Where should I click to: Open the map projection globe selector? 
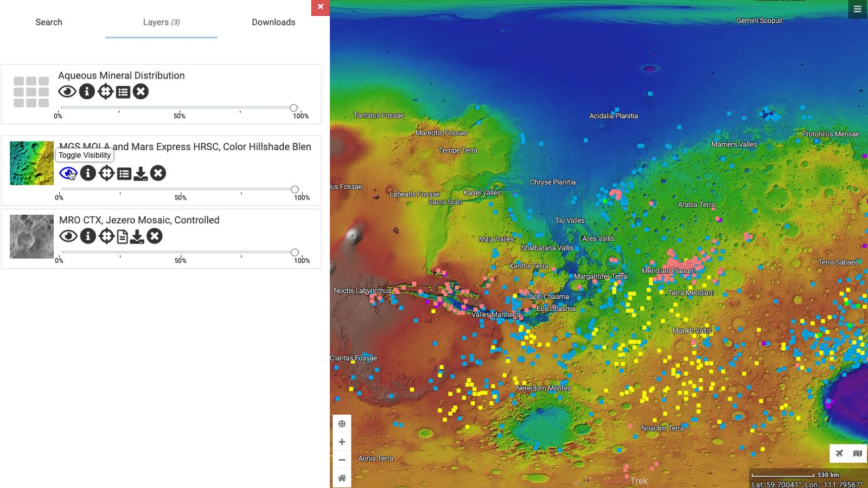342,424
